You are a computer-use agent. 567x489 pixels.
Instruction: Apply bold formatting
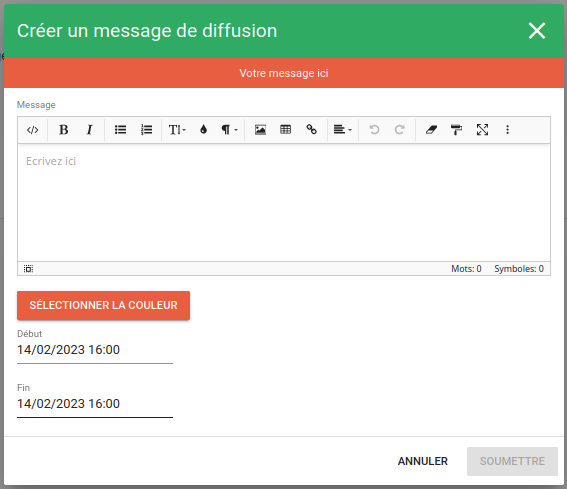[x=64, y=130]
